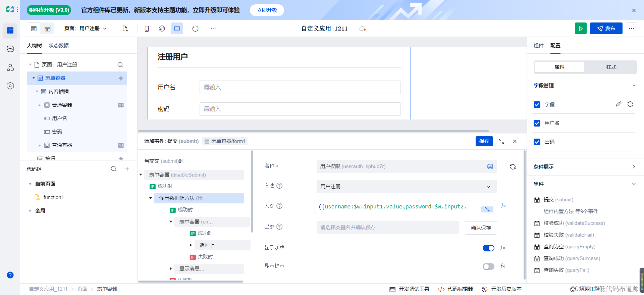Select mini program preview mode

162,29
